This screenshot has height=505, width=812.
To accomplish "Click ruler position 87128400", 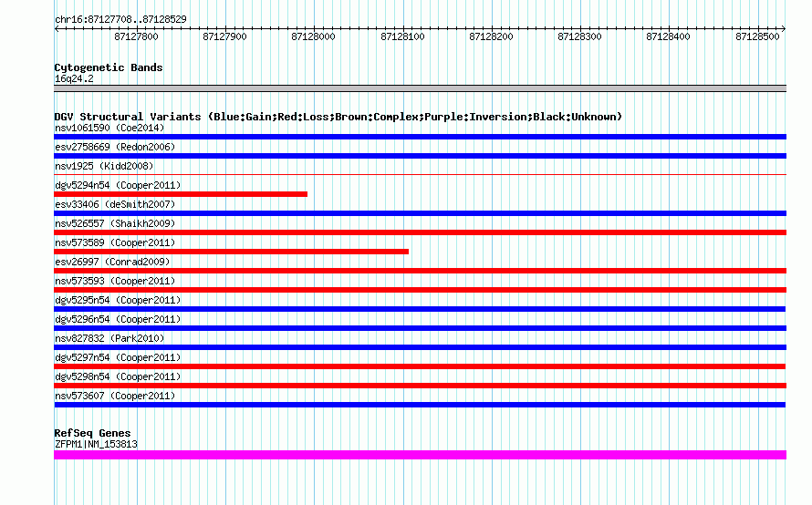I will [x=668, y=36].
